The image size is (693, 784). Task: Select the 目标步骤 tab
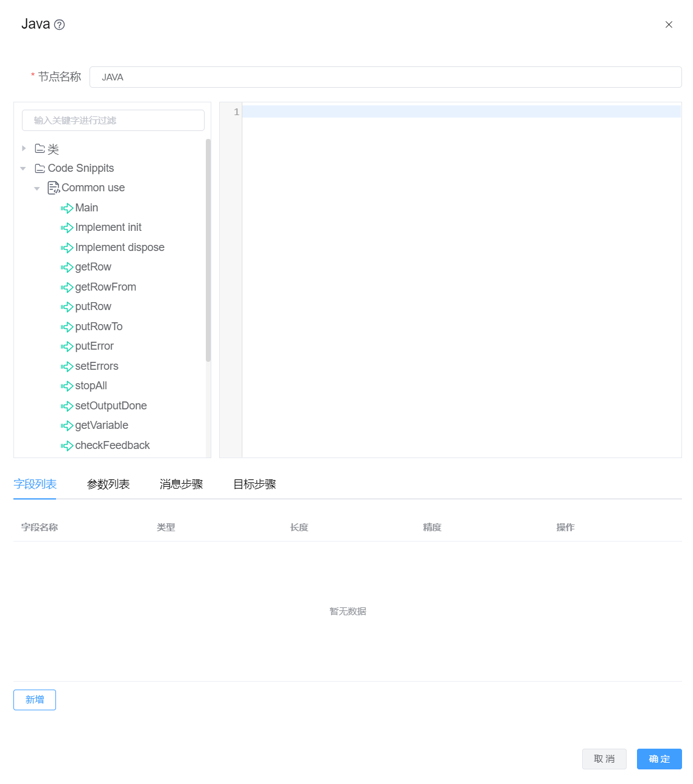pyautogui.click(x=255, y=484)
